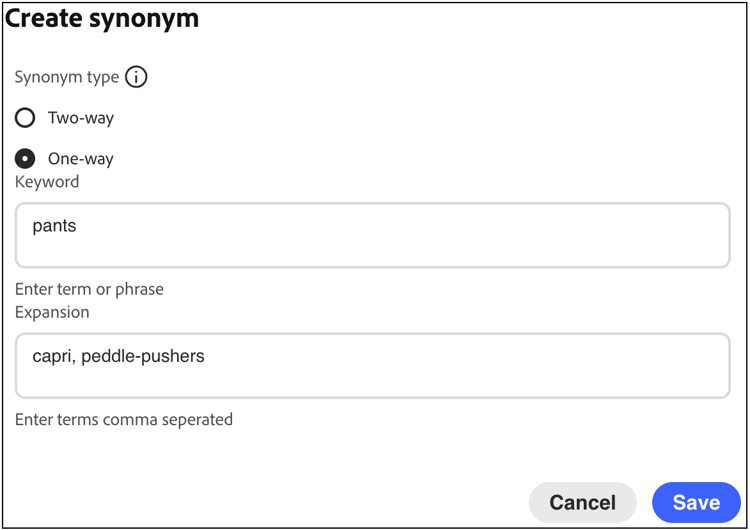The height and width of the screenshot is (530, 750).
Task: Click the Keyword field label
Action: (x=47, y=182)
